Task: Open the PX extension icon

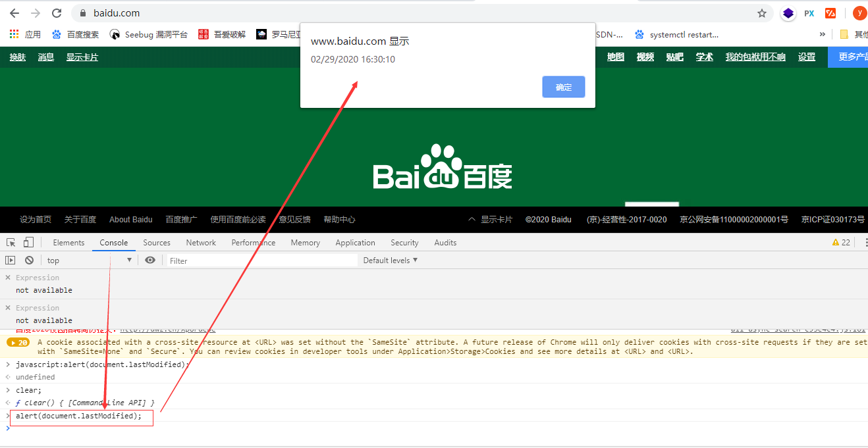Action: [809, 13]
